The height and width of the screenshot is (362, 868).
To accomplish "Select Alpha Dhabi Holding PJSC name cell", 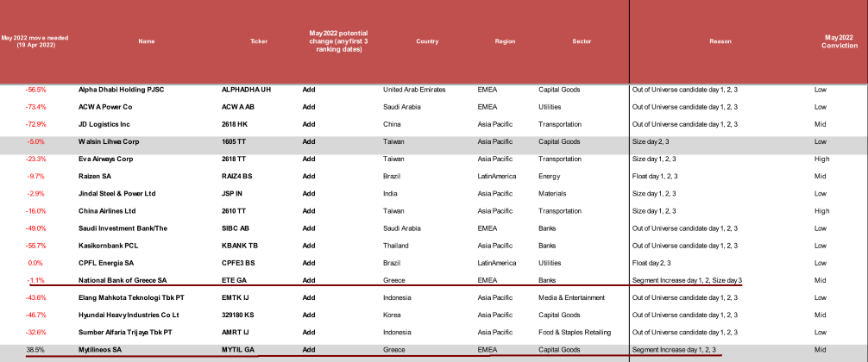I will [x=122, y=90].
